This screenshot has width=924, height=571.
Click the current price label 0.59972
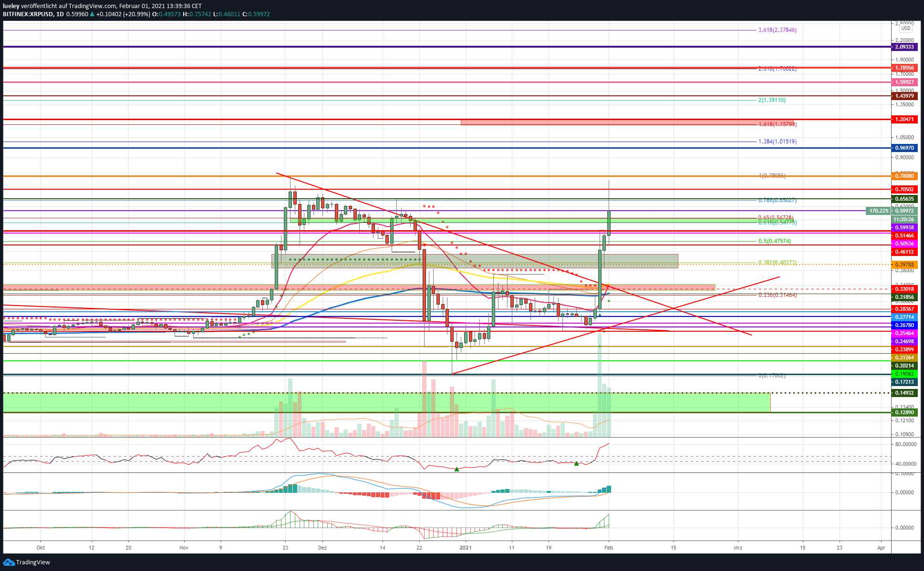(904, 211)
